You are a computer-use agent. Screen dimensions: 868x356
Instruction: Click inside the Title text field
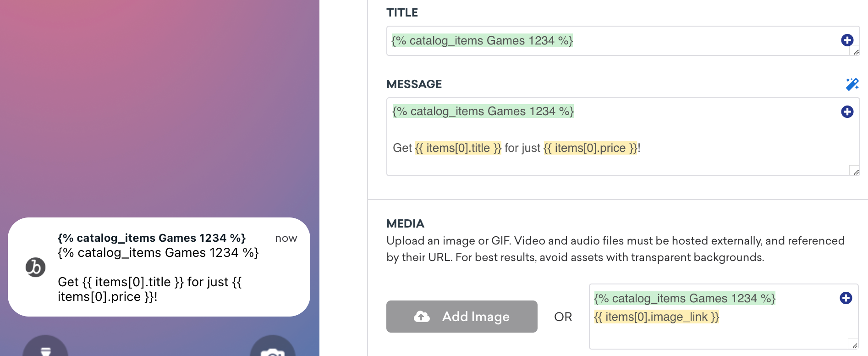(687, 41)
